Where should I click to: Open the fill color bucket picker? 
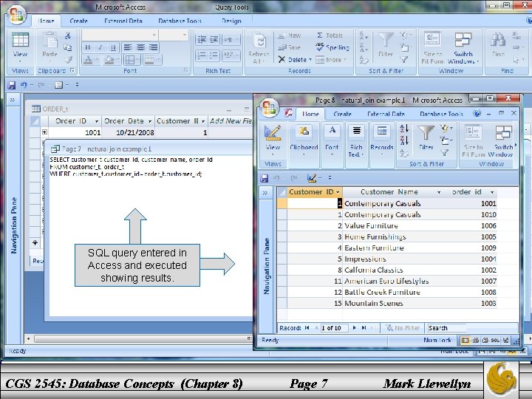click(112, 60)
